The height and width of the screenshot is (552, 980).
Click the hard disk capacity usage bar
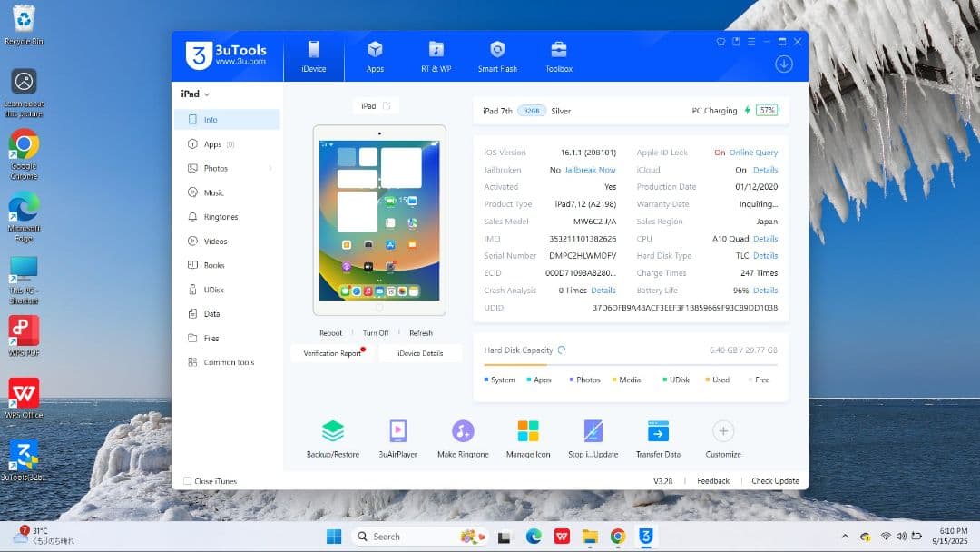pos(631,365)
